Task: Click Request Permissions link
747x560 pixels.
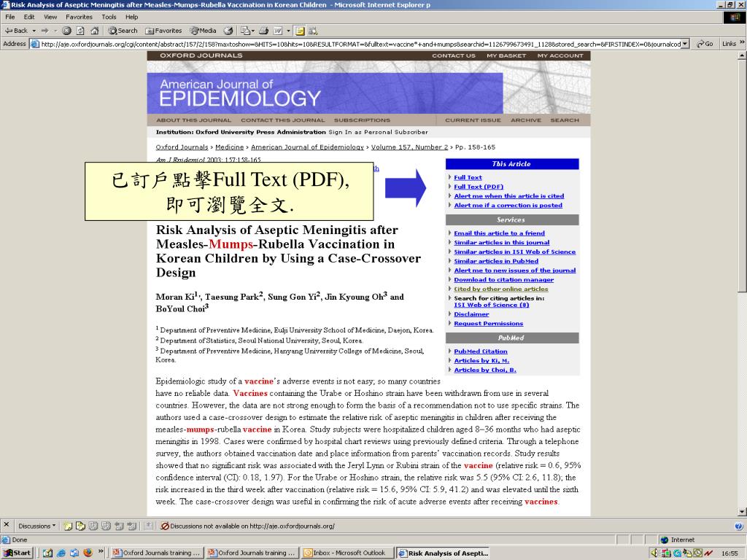Action: [488, 323]
